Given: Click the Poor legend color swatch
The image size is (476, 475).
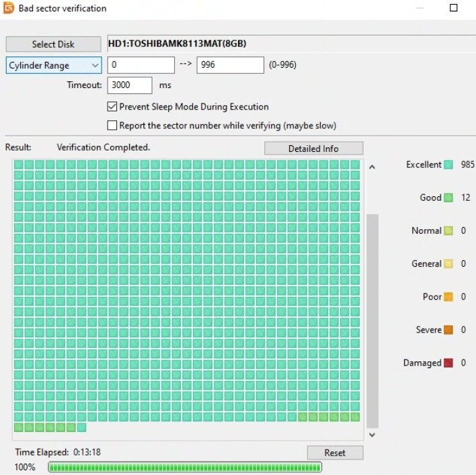Looking at the screenshot, I should coord(448,297).
